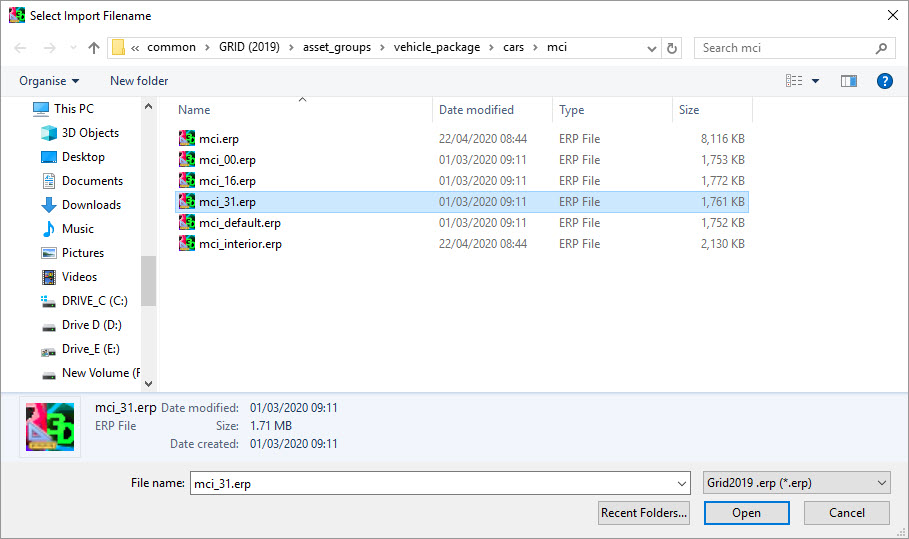Click the mci_00.erp file icon

(187, 159)
